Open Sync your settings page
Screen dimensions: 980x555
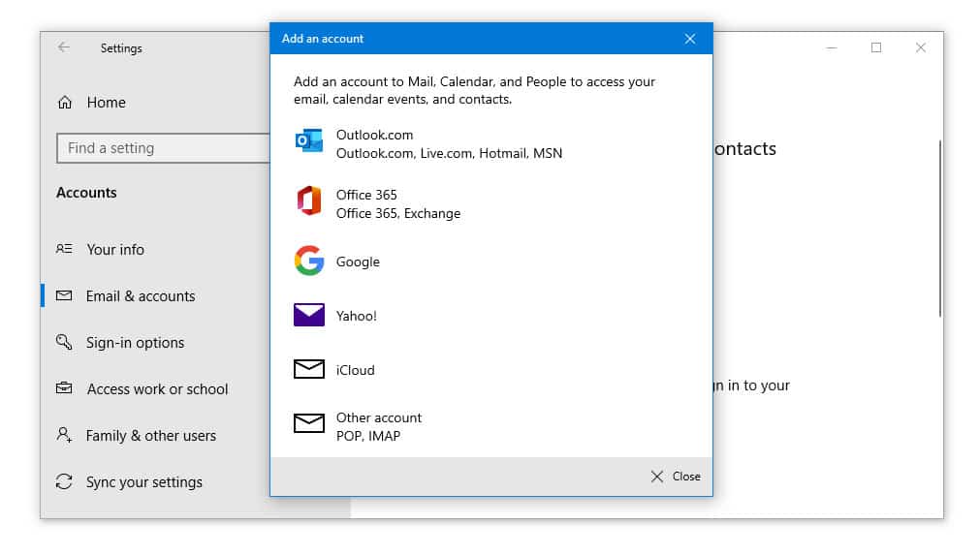pos(144,482)
